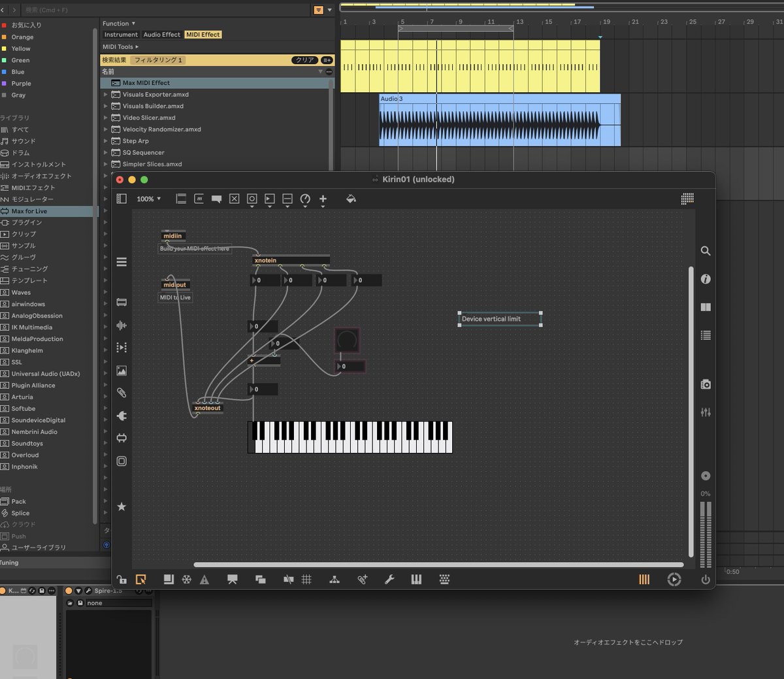
Task: Open the slider objects dropdown in toolbar
Action: 287,200
